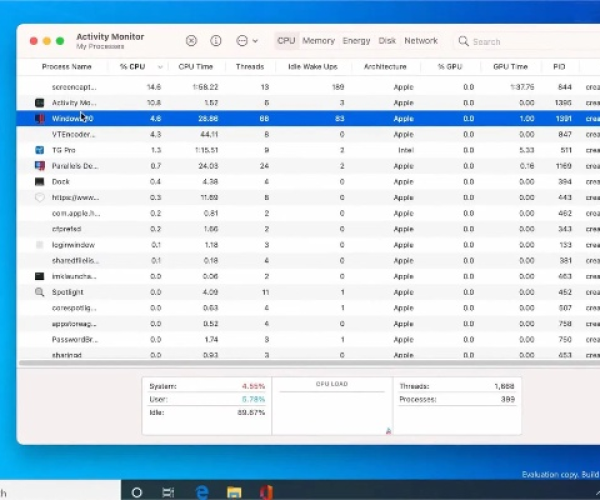Open Microsoft Edge from the taskbar

pyautogui.click(x=201, y=491)
